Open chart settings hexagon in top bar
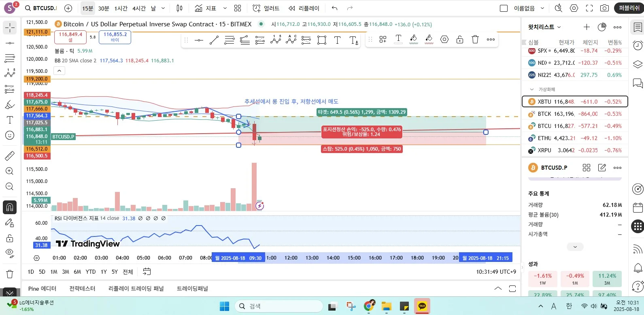The height and width of the screenshot is (315, 644). tap(574, 8)
